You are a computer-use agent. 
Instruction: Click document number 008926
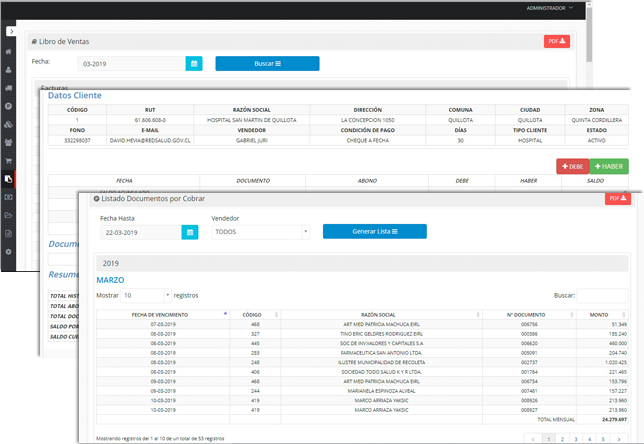coord(529,400)
